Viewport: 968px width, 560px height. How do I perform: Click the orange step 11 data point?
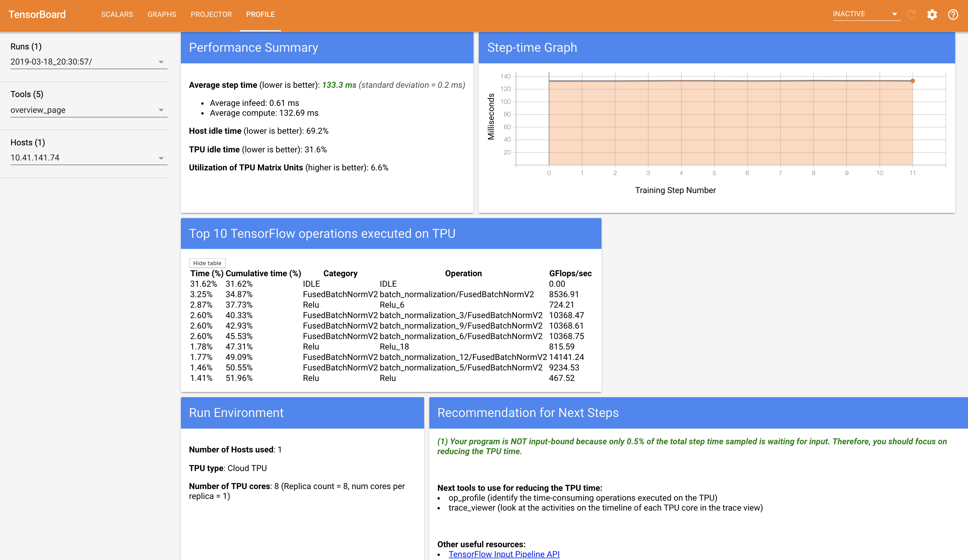pyautogui.click(x=913, y=81)
